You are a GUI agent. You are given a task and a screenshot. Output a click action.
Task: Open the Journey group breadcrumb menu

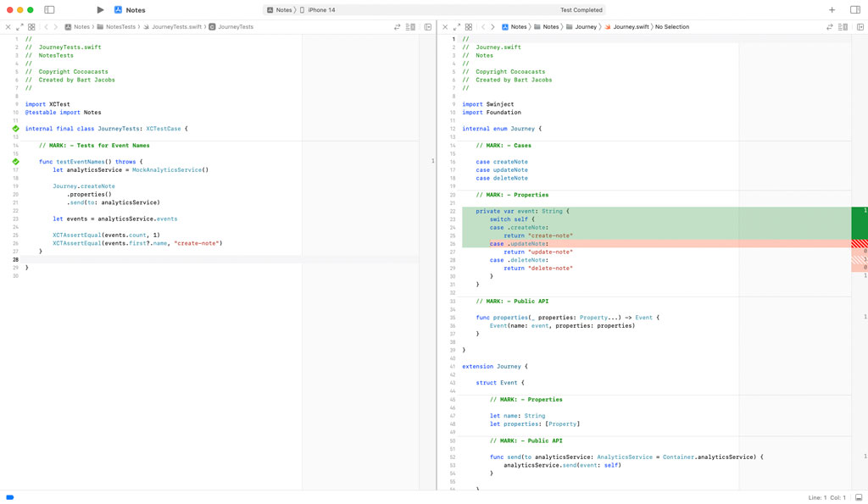point(585,26)
